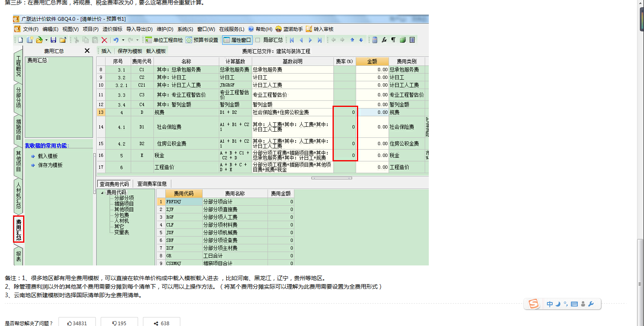
Task: Select the 措施项目 vertical side tab
Action: point(18,129)
